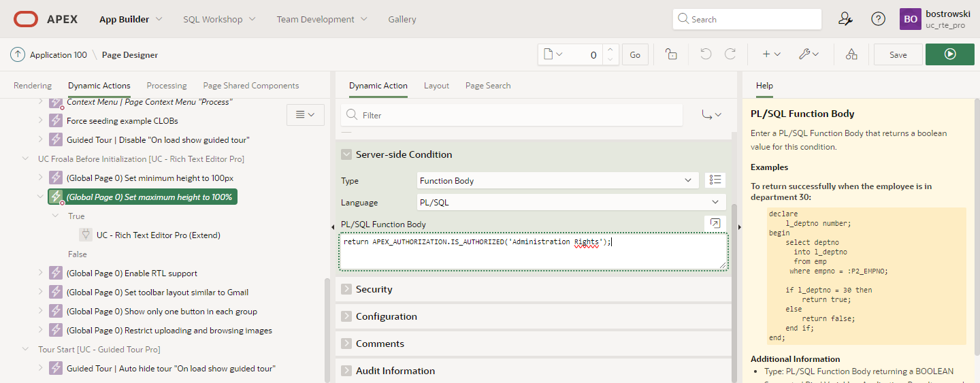Collapse the True branch node

(x=56, y=216)
